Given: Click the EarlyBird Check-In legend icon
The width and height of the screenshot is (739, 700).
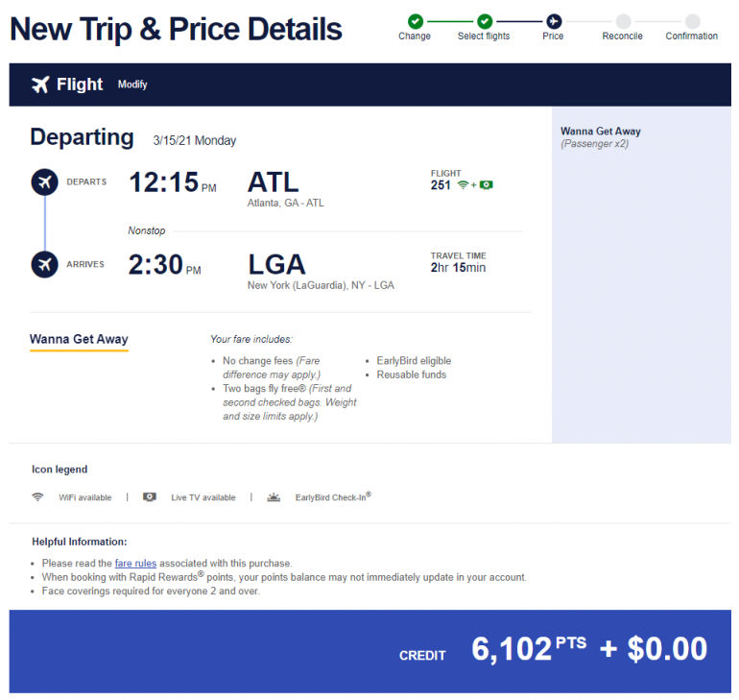Looking at the screenshot, I should point(274,497).
